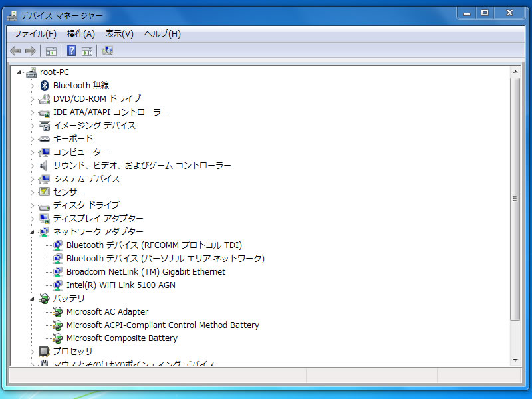This screenshot has width=532, height=399.
Task: Open the ヘルプ(H) menu
Action: pos(162,33)
